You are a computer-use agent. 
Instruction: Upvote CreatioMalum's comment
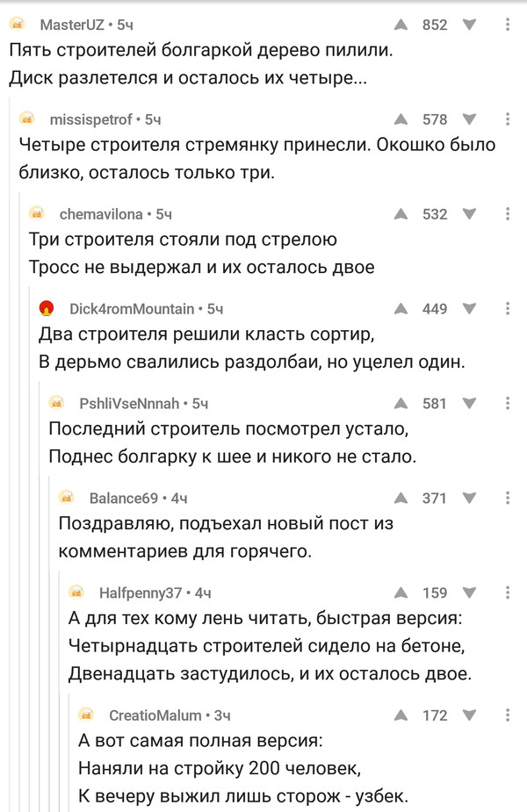coord(401,716)
